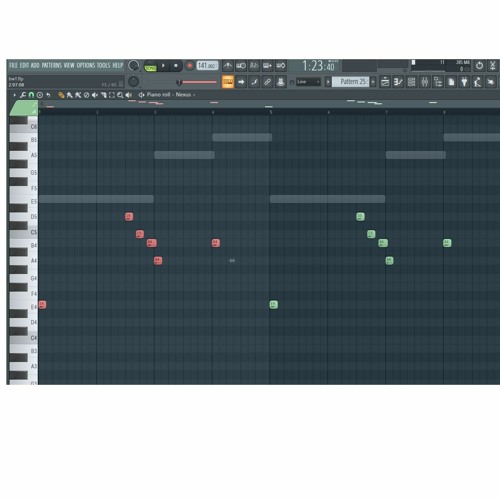The height and width of the screenshot is (500, 500).
Task: Open the Piano roll window icon
Action: pos(398,82)
